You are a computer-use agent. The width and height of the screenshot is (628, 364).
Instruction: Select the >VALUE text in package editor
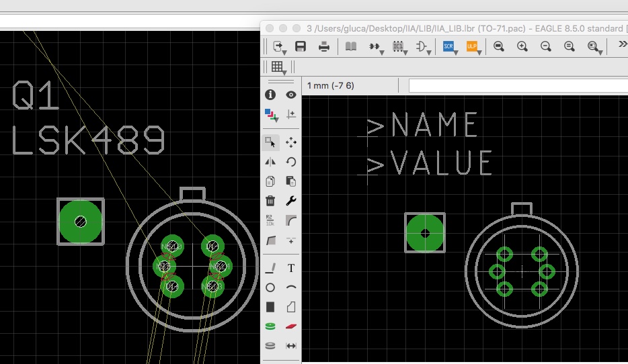[430, 163]
